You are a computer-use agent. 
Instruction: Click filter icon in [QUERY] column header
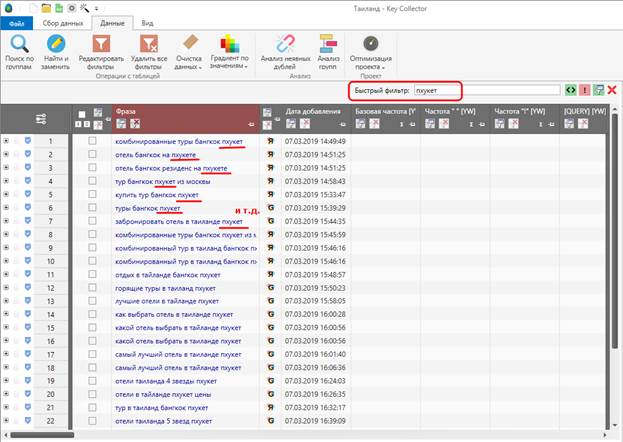tap(569, 124)
